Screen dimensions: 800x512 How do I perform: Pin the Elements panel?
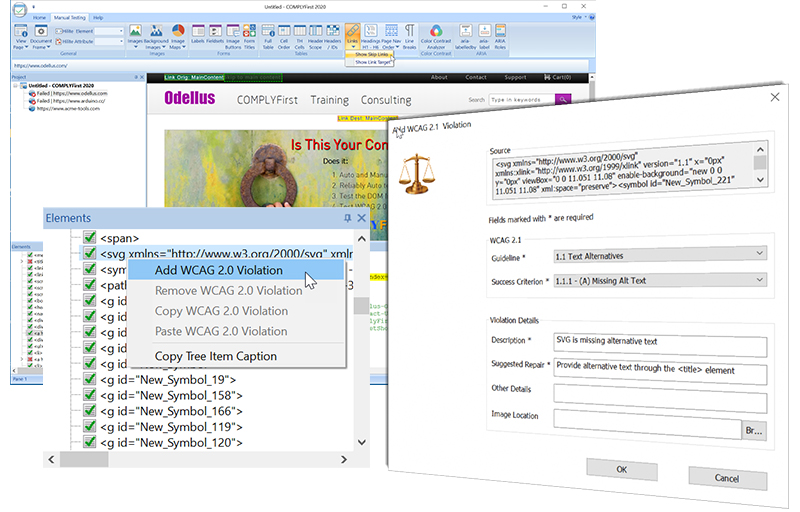point(347,218)
